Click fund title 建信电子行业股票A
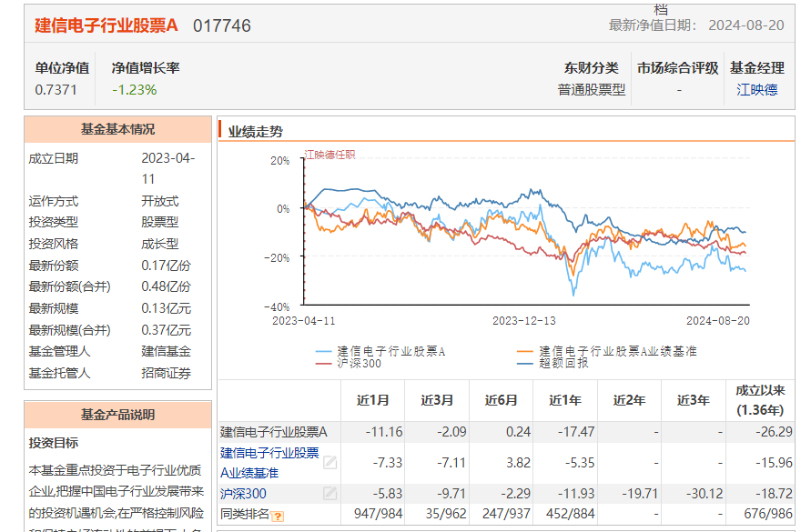This screenshot has height=532, width=811. (x=106, y=25)
